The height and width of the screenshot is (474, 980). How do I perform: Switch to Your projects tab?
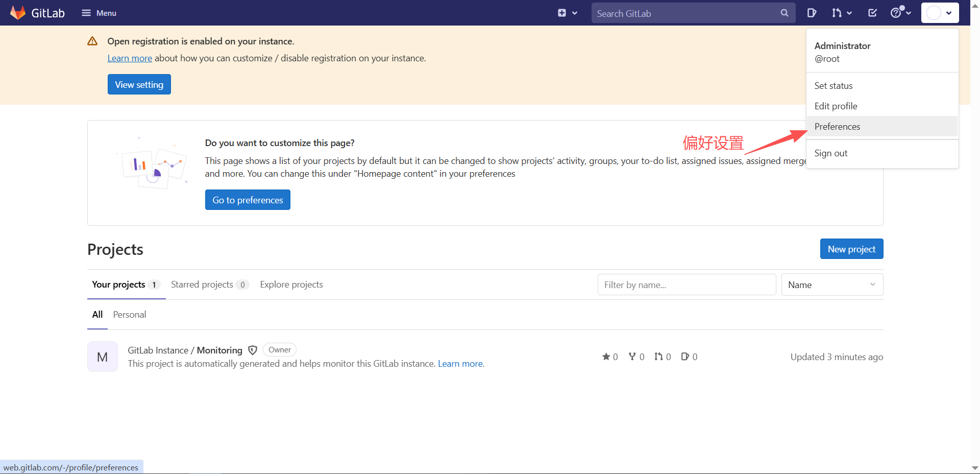tap(126, 285)
